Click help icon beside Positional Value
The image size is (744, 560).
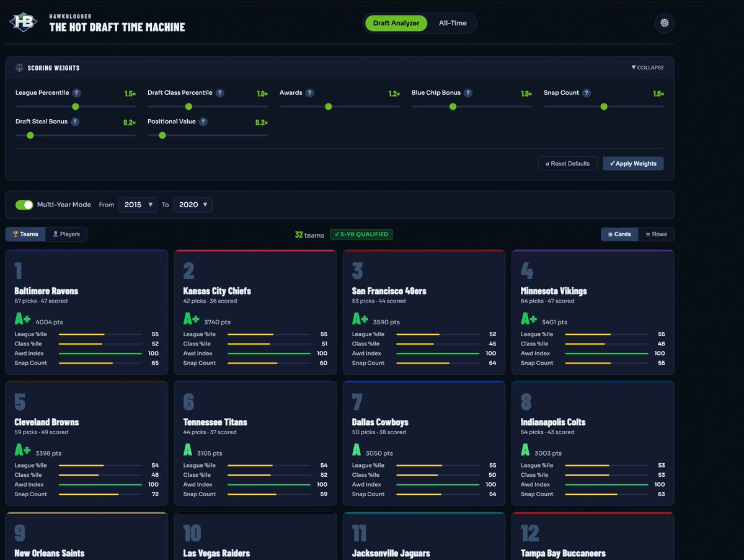203,122
